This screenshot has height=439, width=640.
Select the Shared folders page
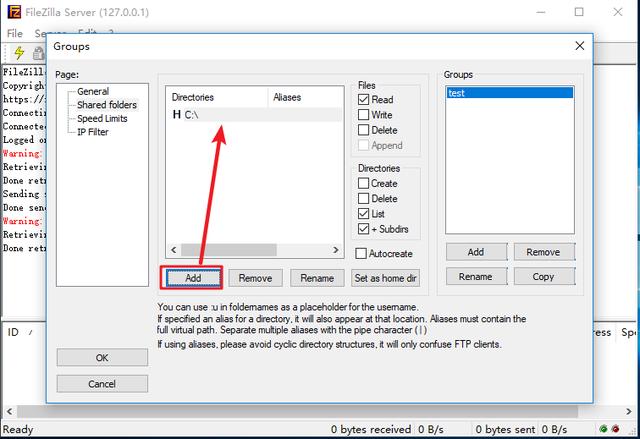(x=107, y=105)
